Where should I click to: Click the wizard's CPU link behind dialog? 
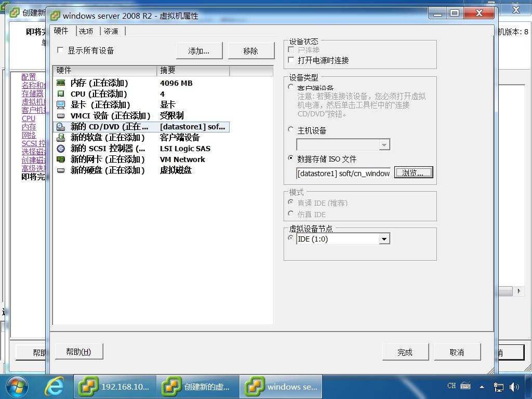[x=29, y=118]
